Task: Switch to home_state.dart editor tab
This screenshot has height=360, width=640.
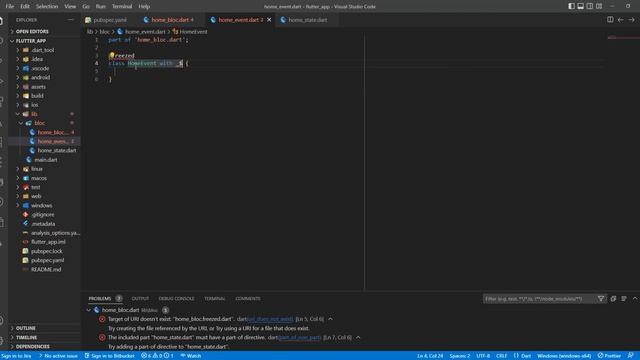Action: (x=307, y=20)
